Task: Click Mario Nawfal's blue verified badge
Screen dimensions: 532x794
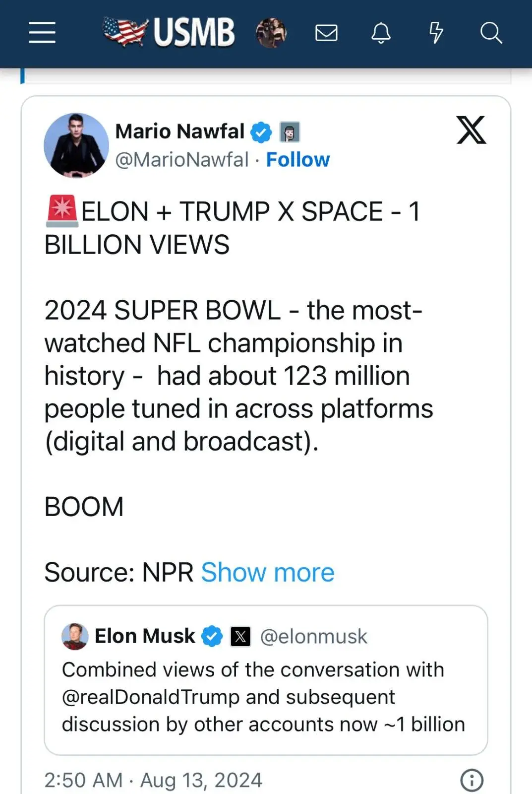Action: (261, 132)
